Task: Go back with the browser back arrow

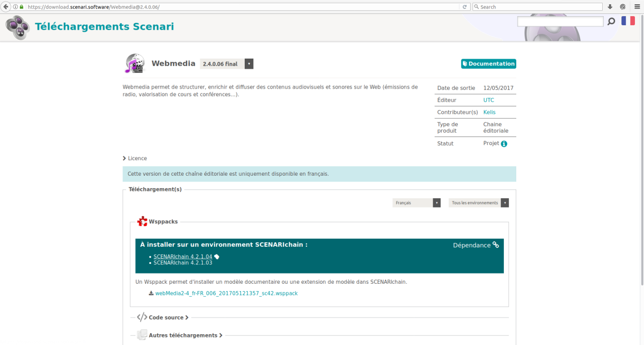Action: pyautogui.click(x=5, y=6)
